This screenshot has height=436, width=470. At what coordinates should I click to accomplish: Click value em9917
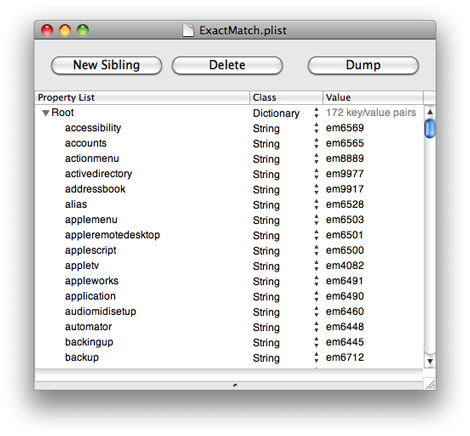(345, 189)
